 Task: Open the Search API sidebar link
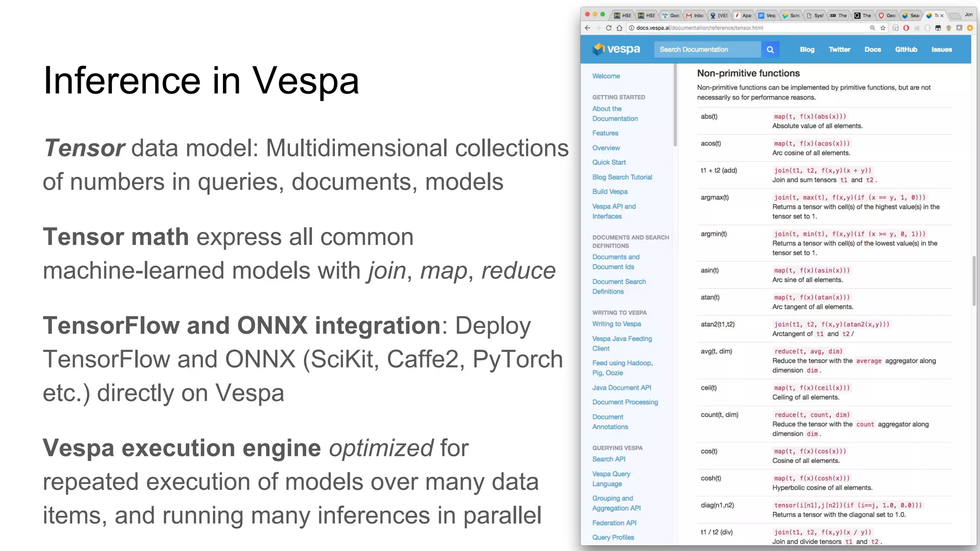coord(609,459)
